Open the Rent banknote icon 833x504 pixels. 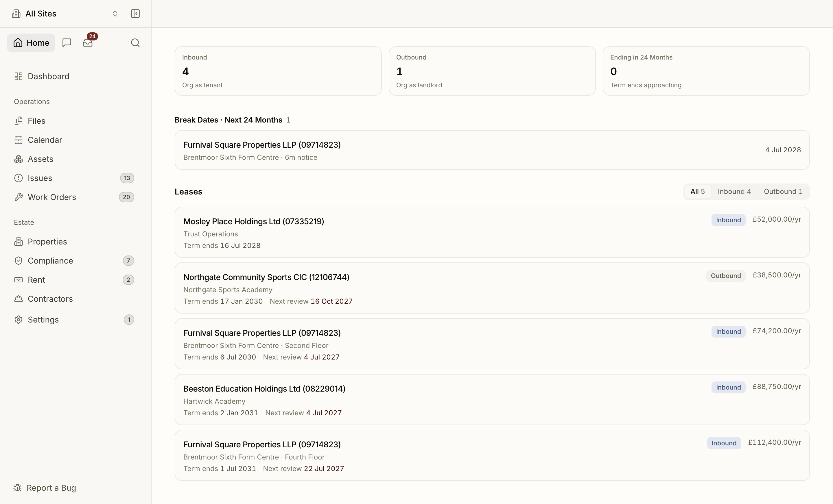pos(19,280)
